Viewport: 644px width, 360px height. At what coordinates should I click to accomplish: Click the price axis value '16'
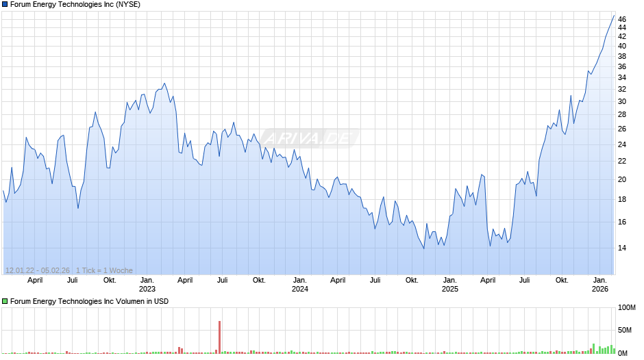pos(622,222)
